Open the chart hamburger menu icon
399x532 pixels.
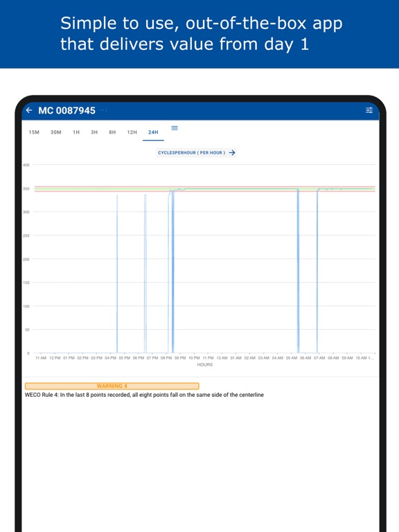(x=175, y=128)
